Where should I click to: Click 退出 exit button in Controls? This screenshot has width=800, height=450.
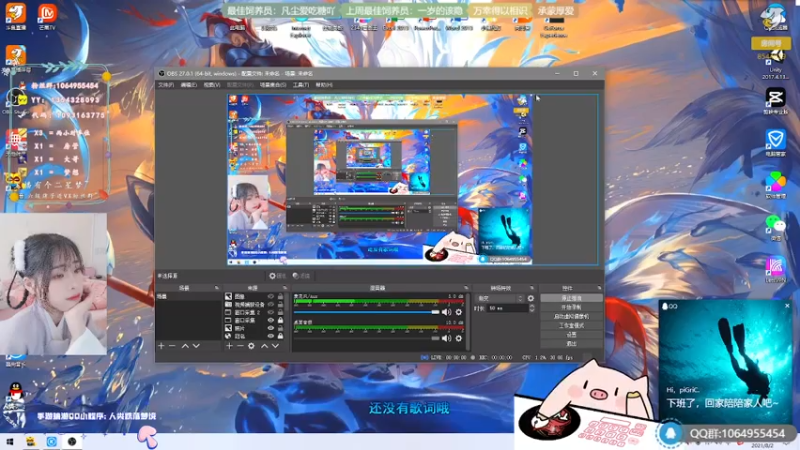(x=571, y=344)
